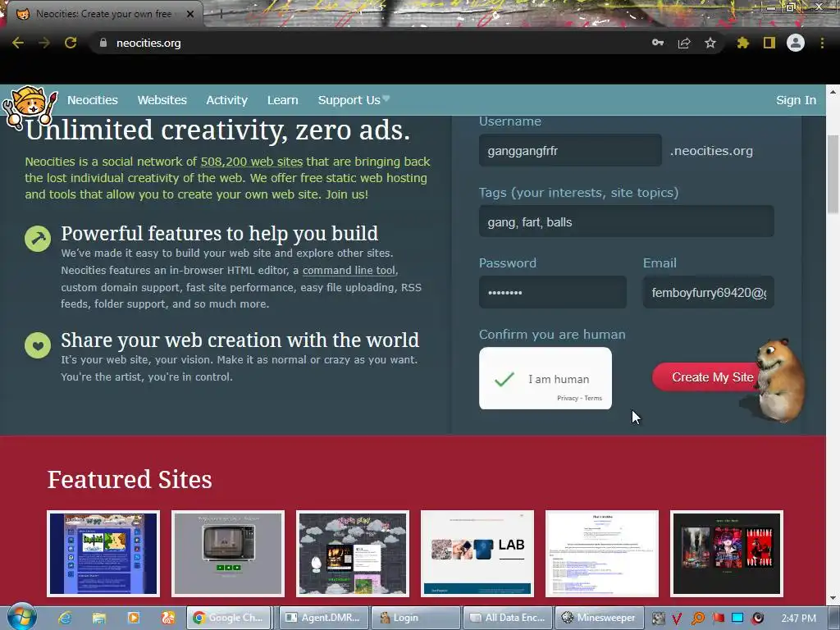Open the Neocities nav link
The width and height of the screenshot is (840, 630).
tap(92, 100)
